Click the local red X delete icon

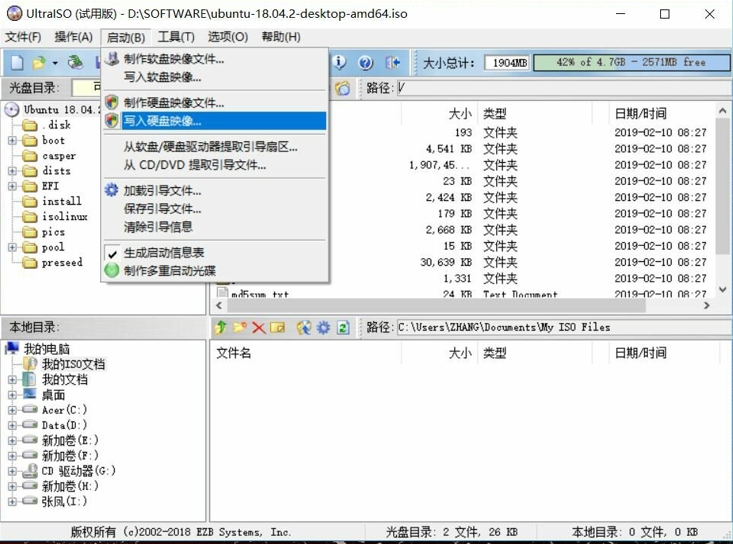point(259,327)
